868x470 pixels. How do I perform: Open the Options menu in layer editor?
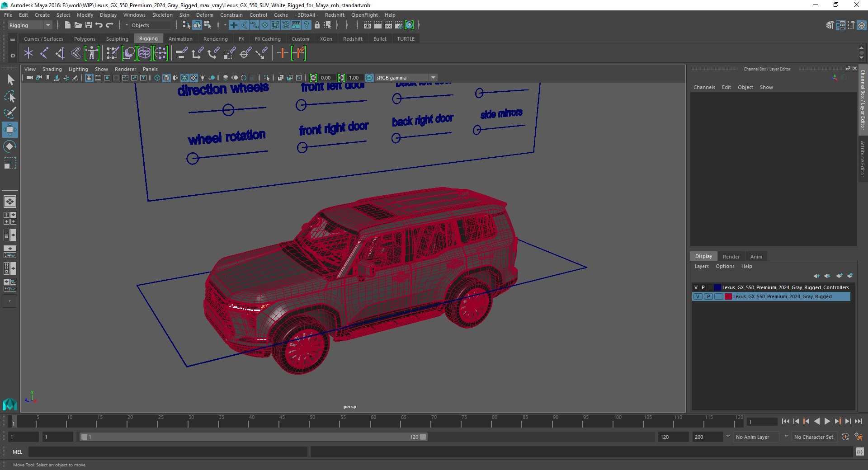[725, 266]
